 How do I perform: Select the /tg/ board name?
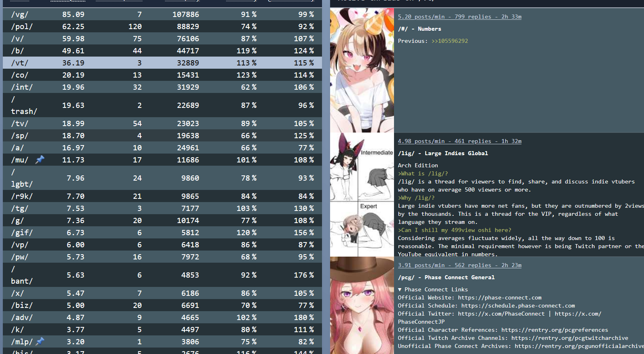point(20,208)
